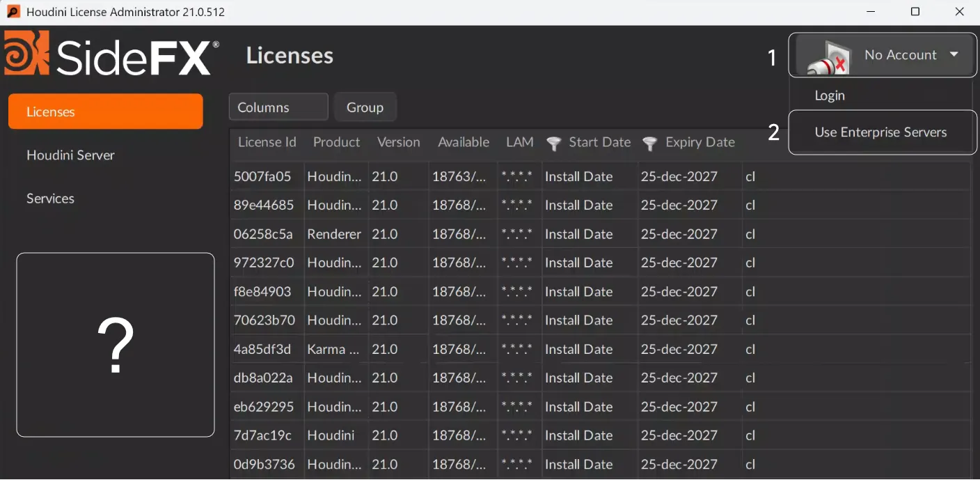Click the No Account avatar icon
The width and height of the screenshot is (980, 480).
[829, 57]
